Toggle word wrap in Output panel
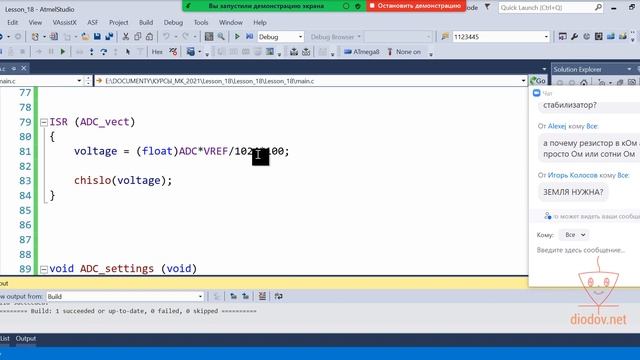Viewport: 640px width, 360px height. tap(278, 296)
